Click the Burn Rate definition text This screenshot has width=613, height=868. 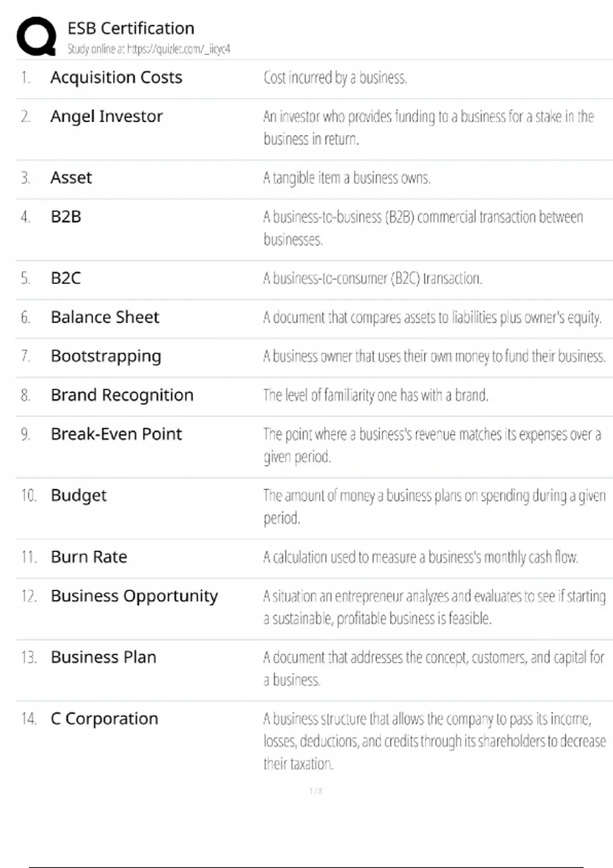click(x=420, y=557)
